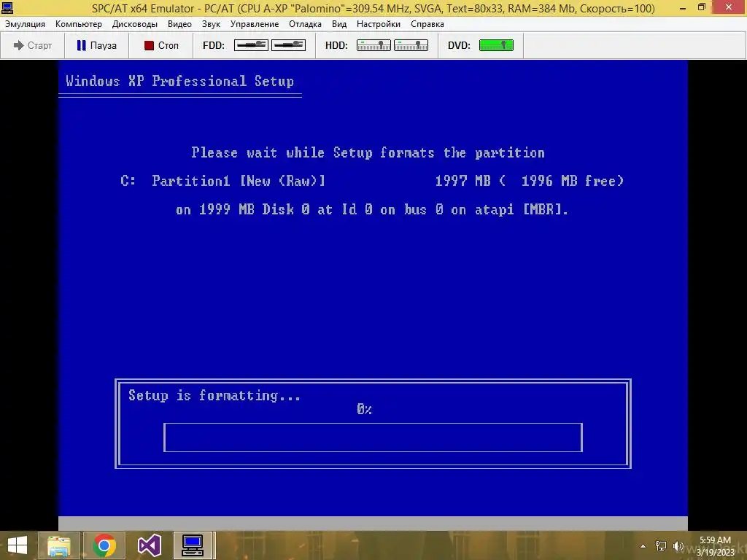The height and width of the screenshot is (560, 747).
Task: Click the volume tray icon
Action: click(x=678, y=546)
